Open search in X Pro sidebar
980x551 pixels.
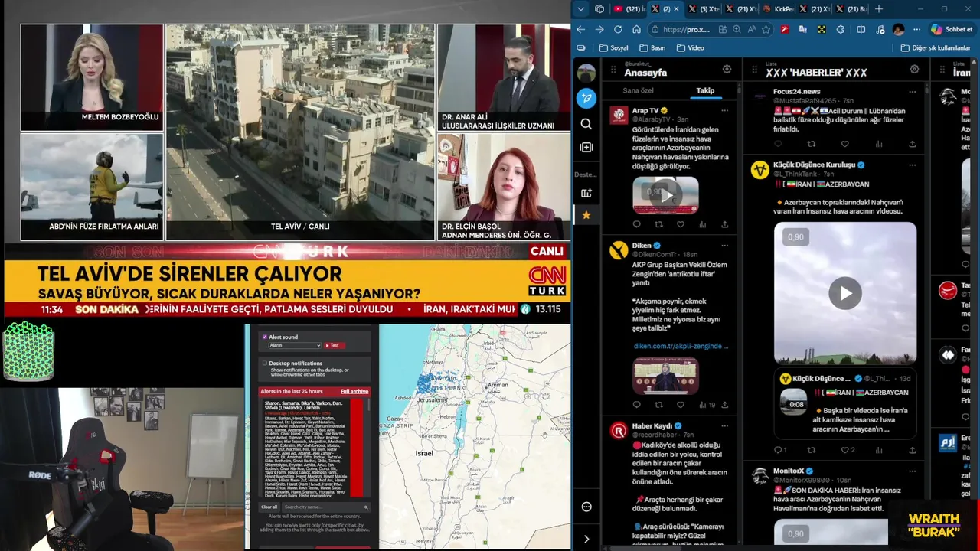586,124
